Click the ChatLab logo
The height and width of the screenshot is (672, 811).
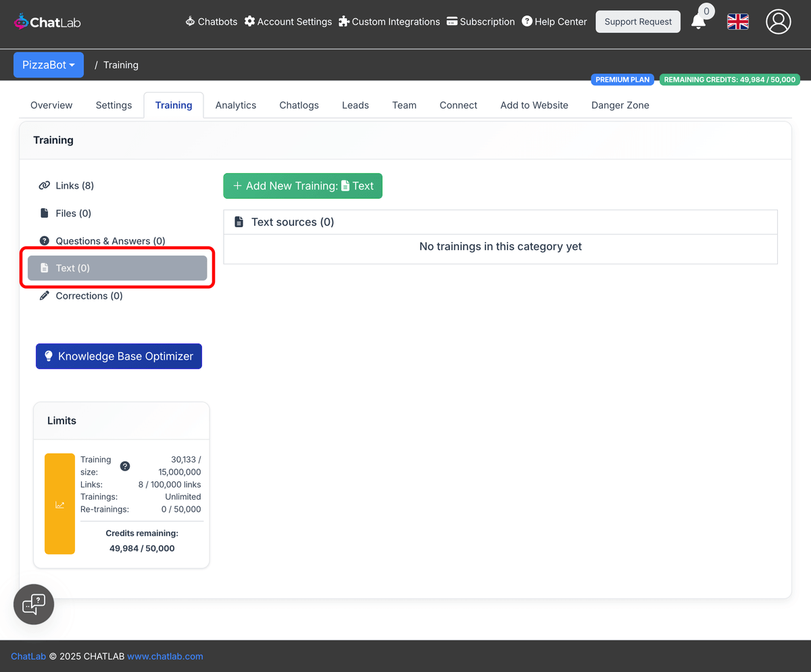[x=46, y=21]
